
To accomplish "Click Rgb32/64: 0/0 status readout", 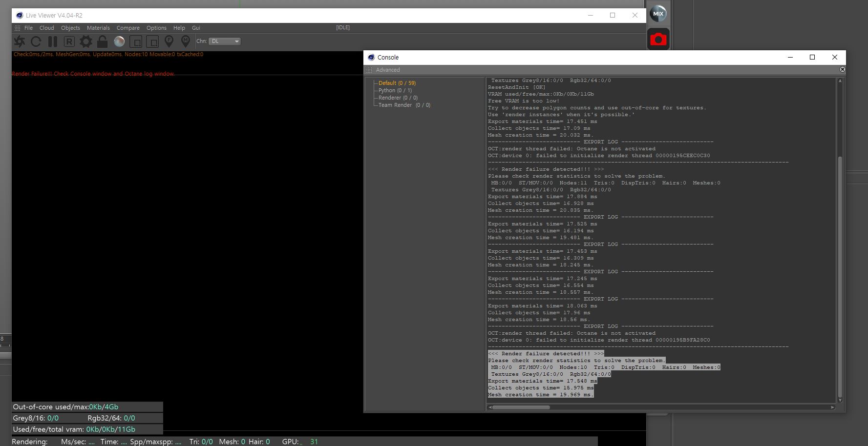I will tap(111, 418).
